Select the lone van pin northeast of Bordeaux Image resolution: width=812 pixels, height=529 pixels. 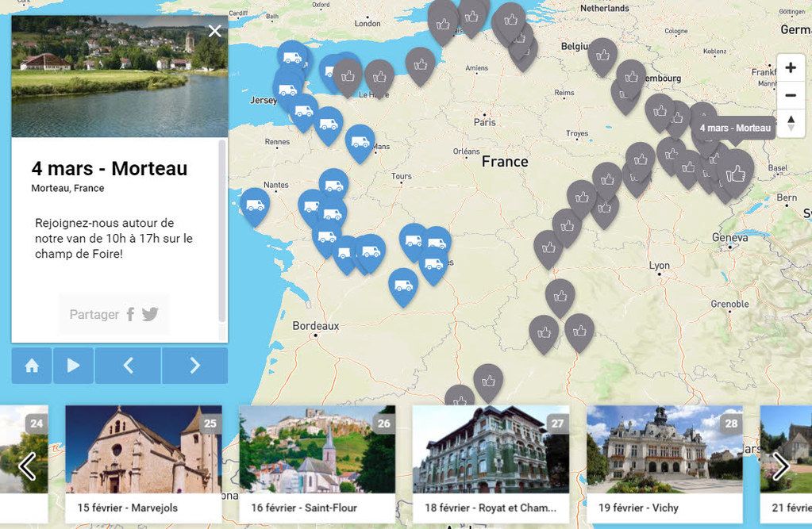(x=403, y=287)
